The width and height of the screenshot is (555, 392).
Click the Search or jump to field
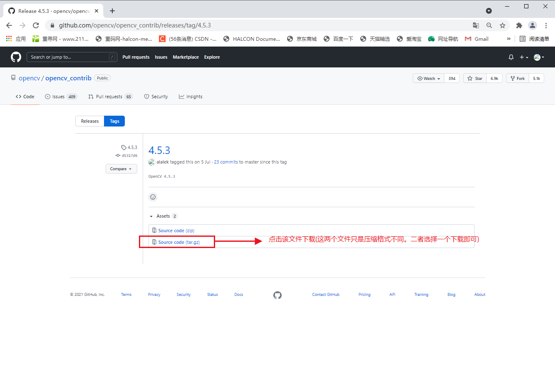coord(72,57)
